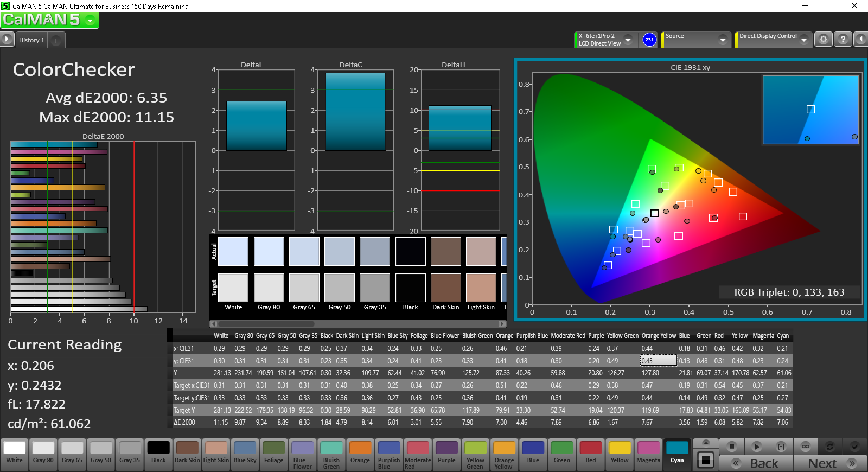Click the CIE 1931 xy chart title
The width and height of the screenshot is (868, 472).
[x=690, y=68]
